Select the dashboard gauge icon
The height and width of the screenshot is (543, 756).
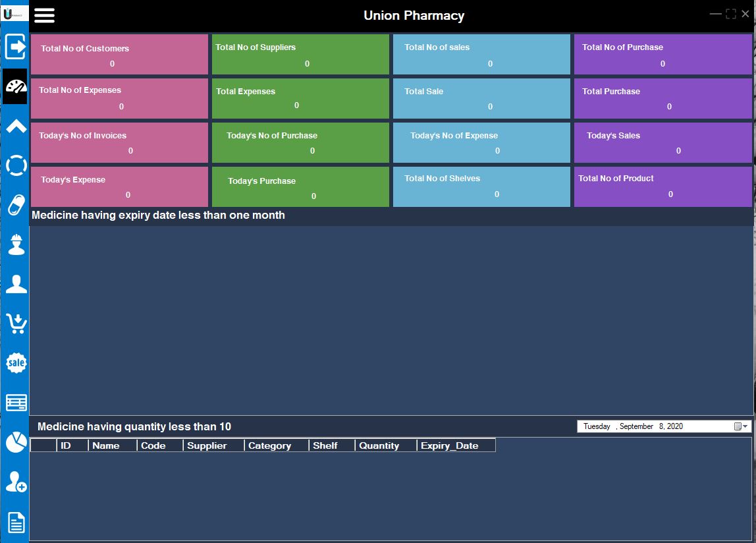coord(15,86)
